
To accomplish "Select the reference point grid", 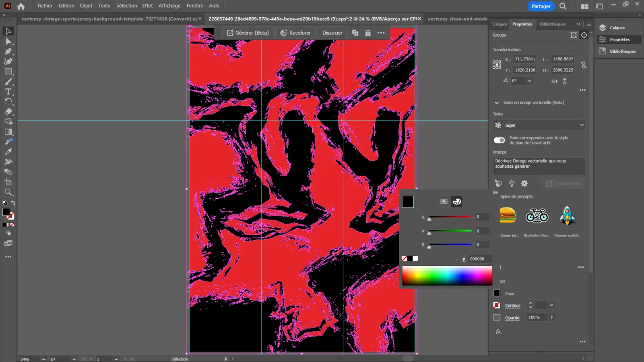I will 497,65.
